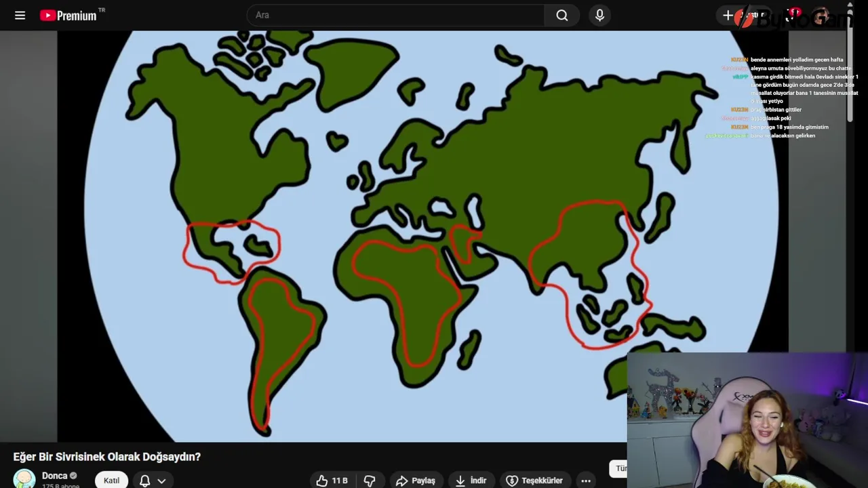Image resolution: width=868 pixels, height=488 pixels.
Task: Share the video using Paylaş
Action: point(416,481)
